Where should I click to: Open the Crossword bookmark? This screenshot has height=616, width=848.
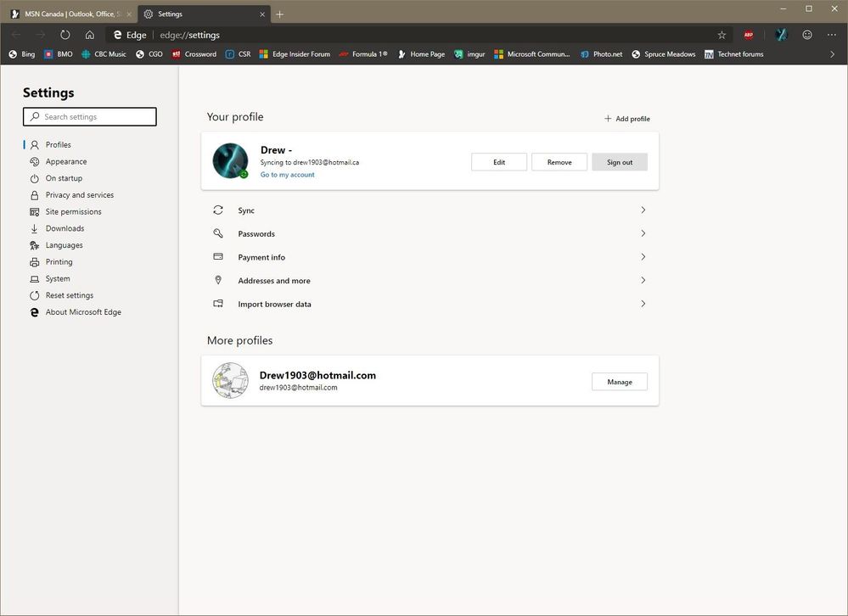tap(194, 54)
